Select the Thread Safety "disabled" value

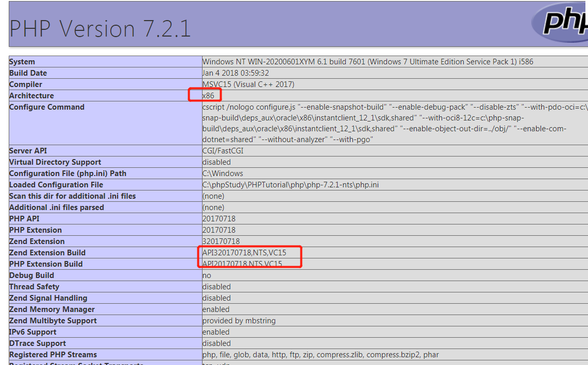coord(216,287)
